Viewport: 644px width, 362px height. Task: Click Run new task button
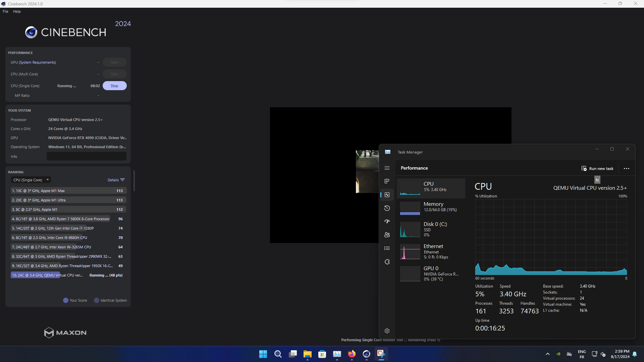597,169
